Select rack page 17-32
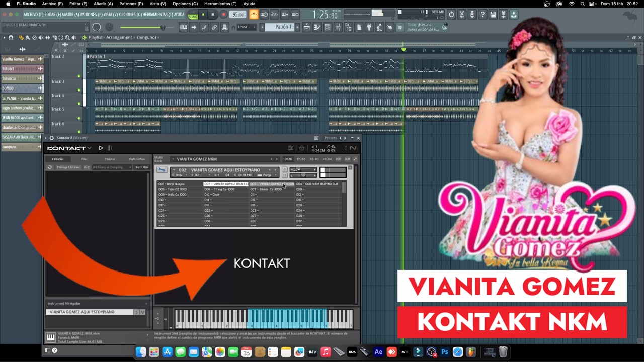 click(x=301, y=159)
